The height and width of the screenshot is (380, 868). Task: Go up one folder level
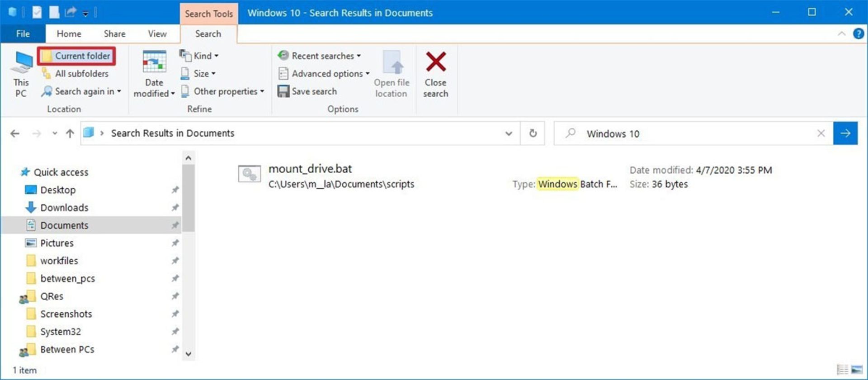pos(70,133)
